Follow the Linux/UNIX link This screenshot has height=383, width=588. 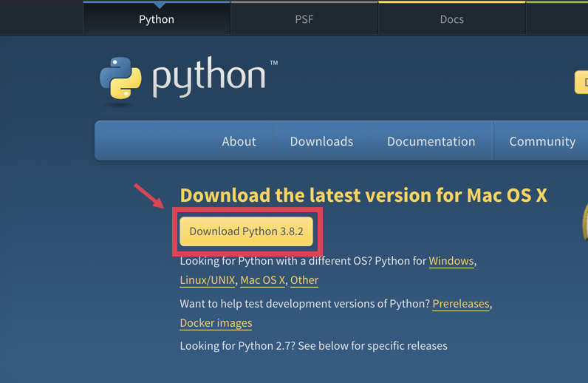[x=208, y=280]
